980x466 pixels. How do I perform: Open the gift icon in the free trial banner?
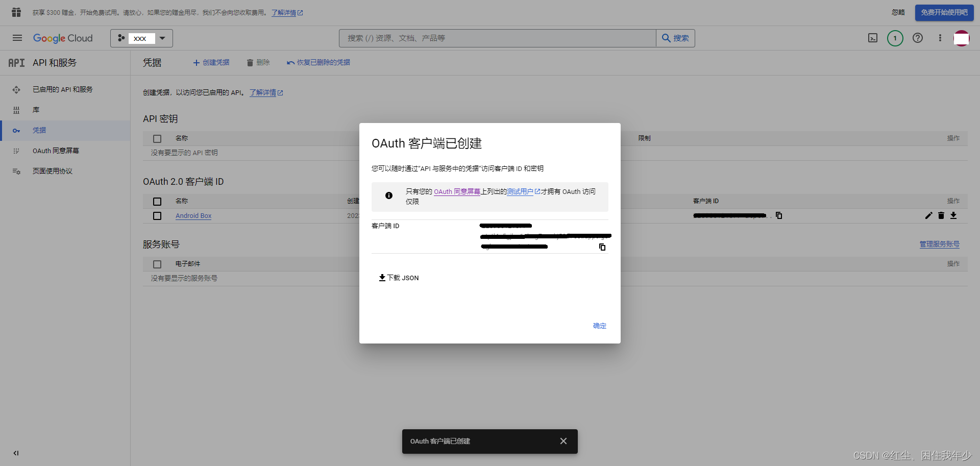(16, 12)
